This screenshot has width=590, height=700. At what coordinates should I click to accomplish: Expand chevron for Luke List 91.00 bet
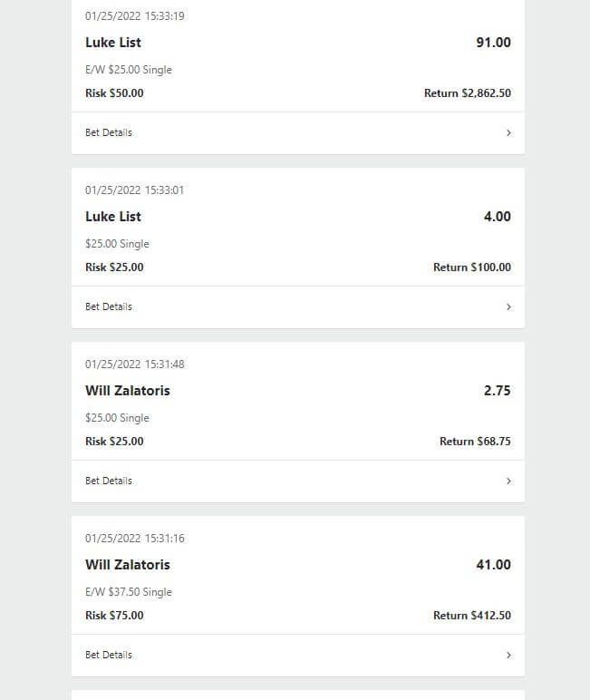508,132
